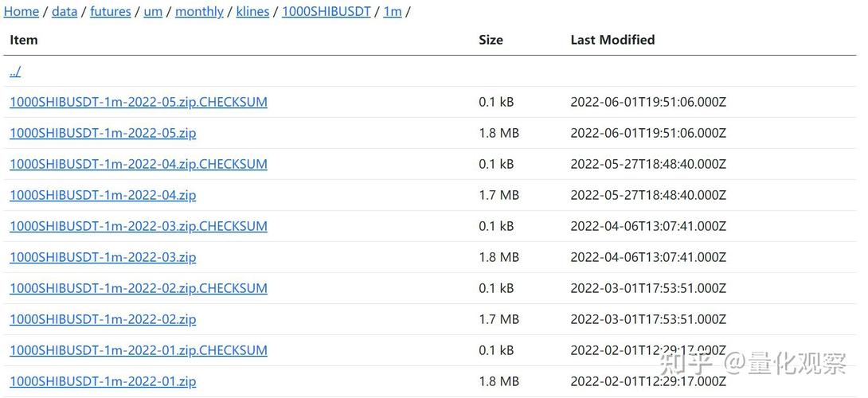
Task: Click 1000SHIBUSDT-1m-2022-03.zip.CHECKSUM link
Action: pos(139,226)
